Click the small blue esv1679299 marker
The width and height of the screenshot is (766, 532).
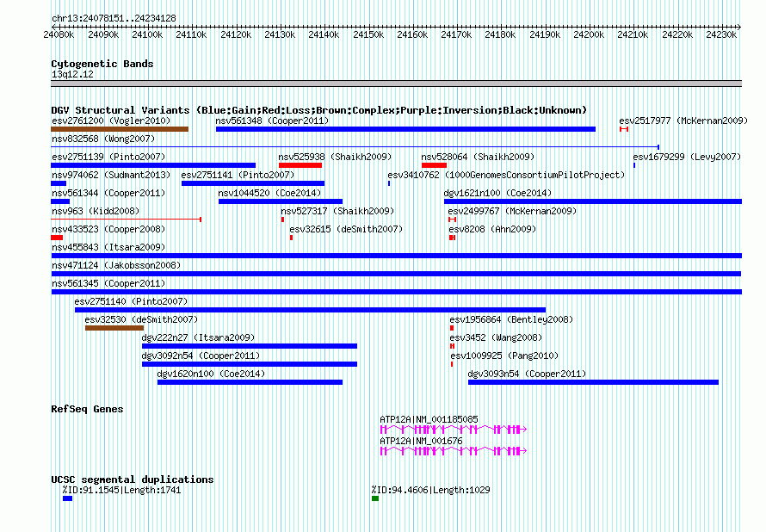634,165
